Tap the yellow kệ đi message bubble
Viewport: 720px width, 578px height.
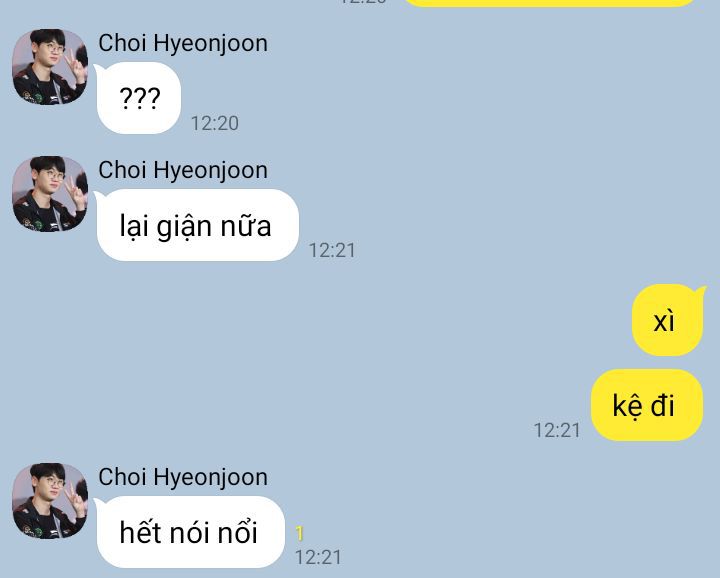click(647, 405)
